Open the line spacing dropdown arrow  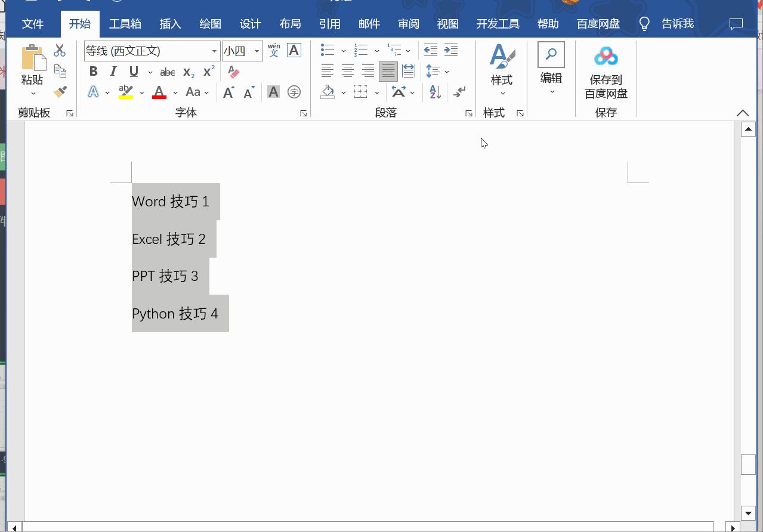pos(446,71)
